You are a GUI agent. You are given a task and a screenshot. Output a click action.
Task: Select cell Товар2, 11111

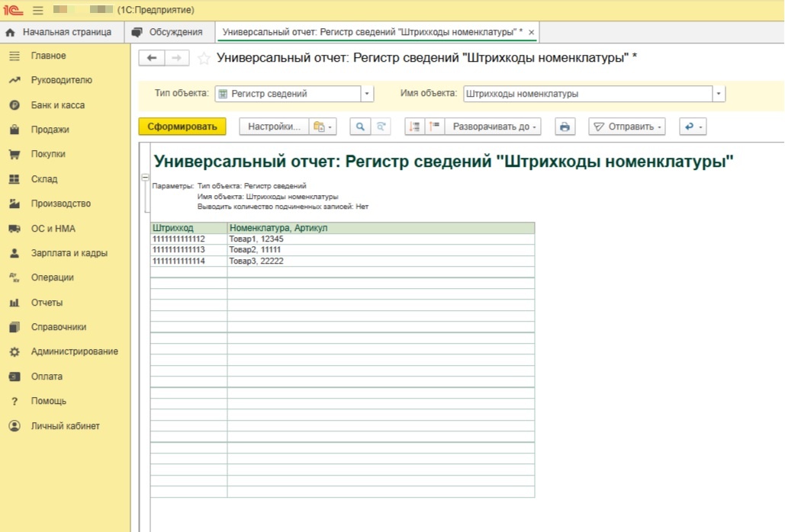tap(381, 249)
